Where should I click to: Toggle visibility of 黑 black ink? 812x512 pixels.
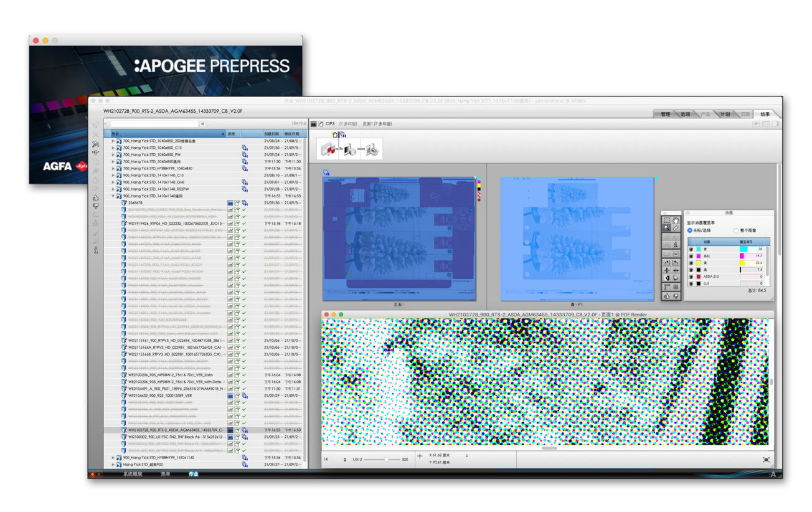click(x=691, y=270)
